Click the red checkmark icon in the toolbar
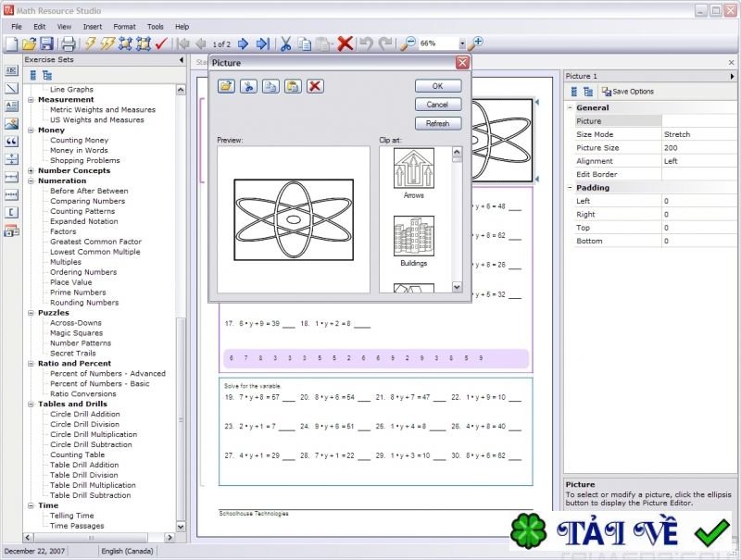Image resolution: width=741 pixels, height=560 pixels. point(161,44)
